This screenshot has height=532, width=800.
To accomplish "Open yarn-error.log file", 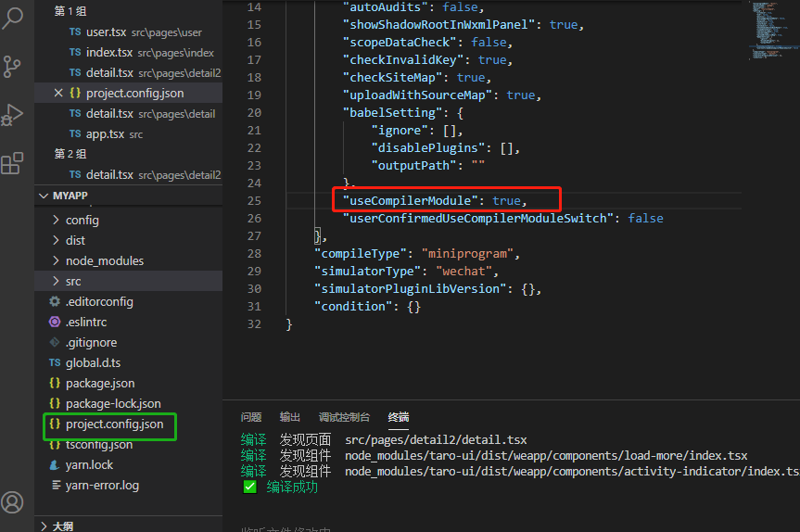I will (x=129, y=485).
